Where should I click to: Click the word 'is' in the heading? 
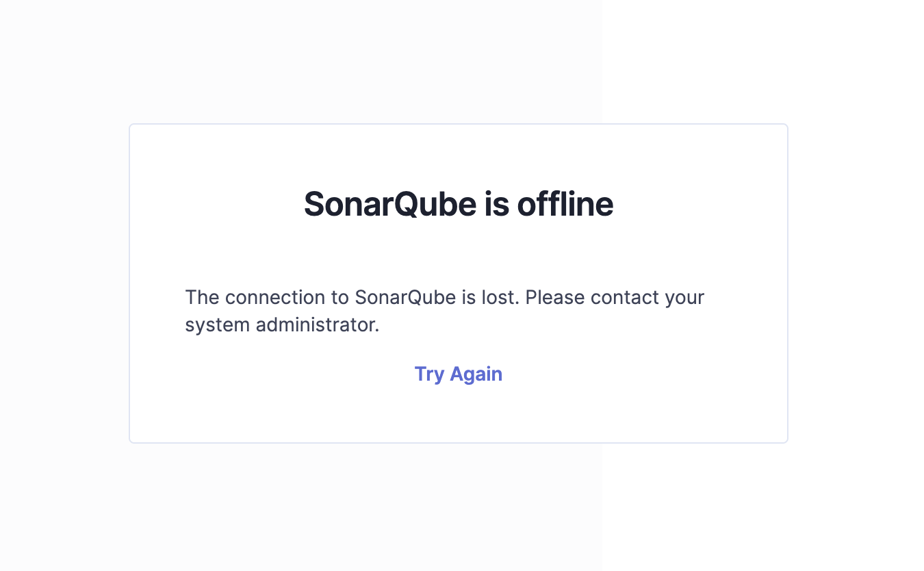[496, 204]
